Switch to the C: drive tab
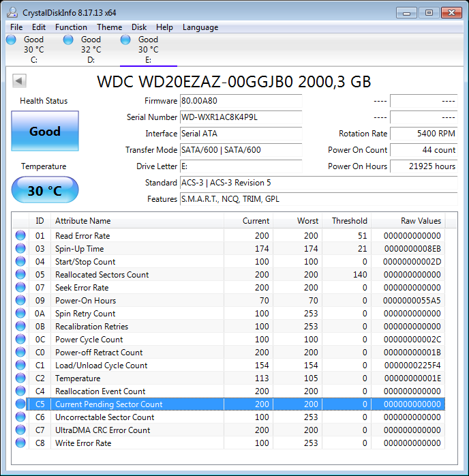469x476 pixels. [34, 50]
